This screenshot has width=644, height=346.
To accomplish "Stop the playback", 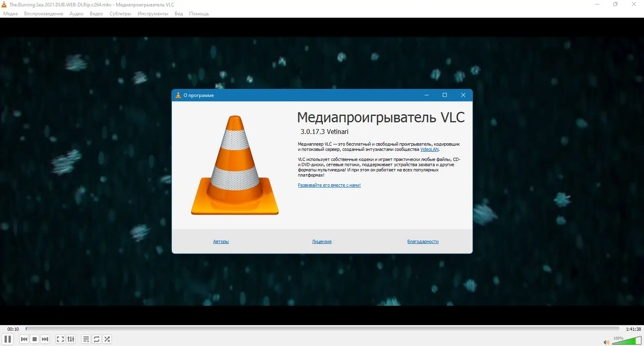I will tap(35, 339).
